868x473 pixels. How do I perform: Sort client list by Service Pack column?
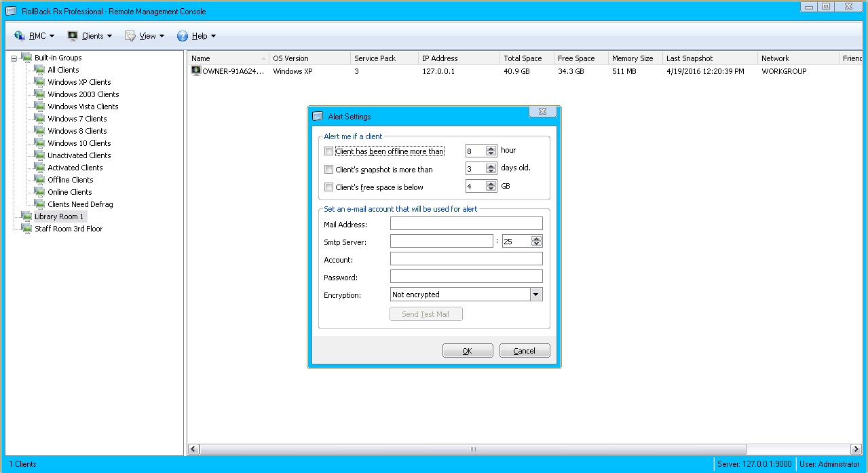click(385, 58)
